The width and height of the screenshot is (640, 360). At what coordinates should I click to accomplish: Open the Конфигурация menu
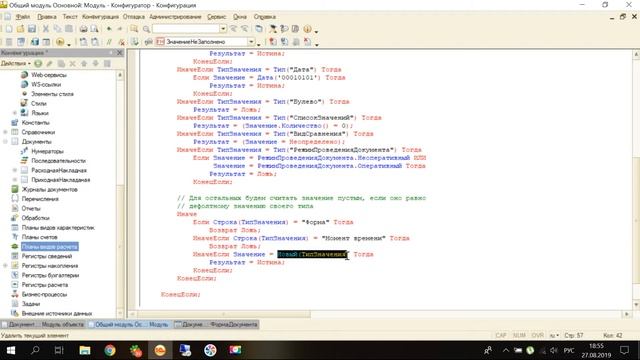100,17
